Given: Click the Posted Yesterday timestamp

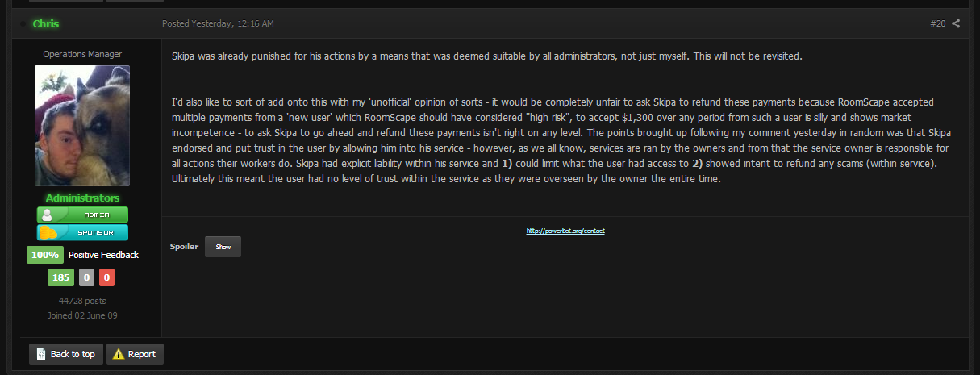Looking at the screenshot, I should tap(218, 23).
